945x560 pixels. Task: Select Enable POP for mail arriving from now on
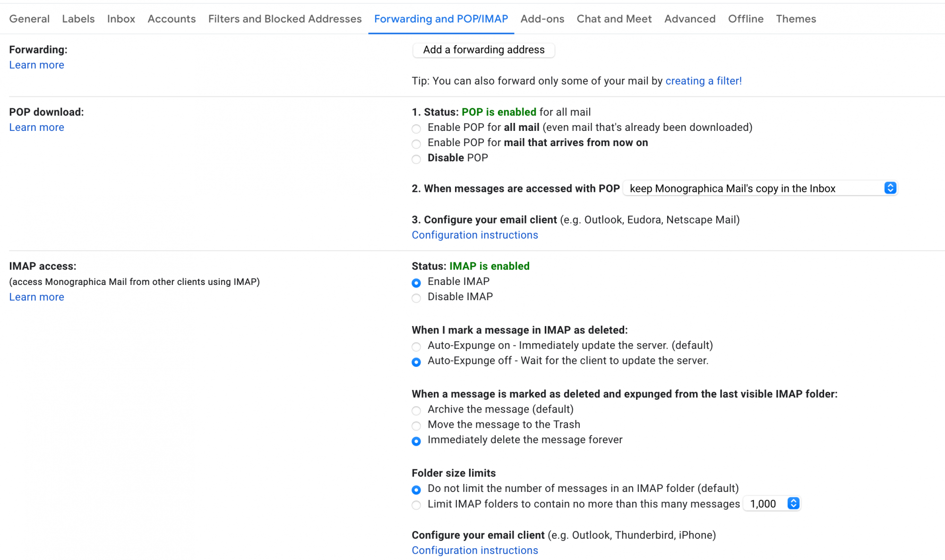(x=416, y=144)
